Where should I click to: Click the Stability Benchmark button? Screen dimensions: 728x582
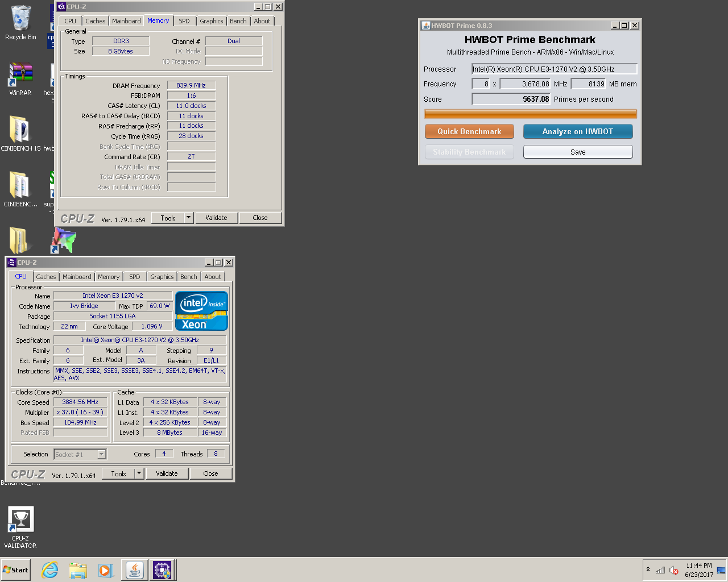coord(469,152)
